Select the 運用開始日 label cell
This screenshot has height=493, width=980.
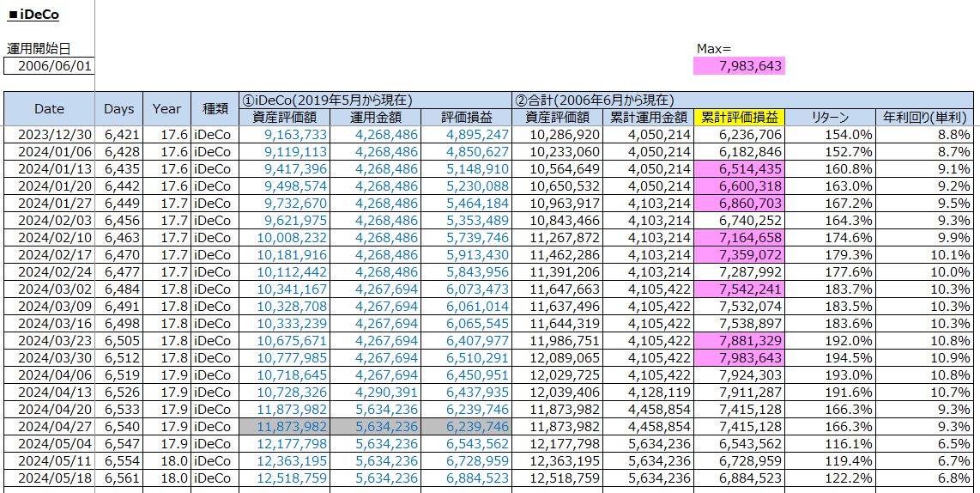click(x=39, y=49)
